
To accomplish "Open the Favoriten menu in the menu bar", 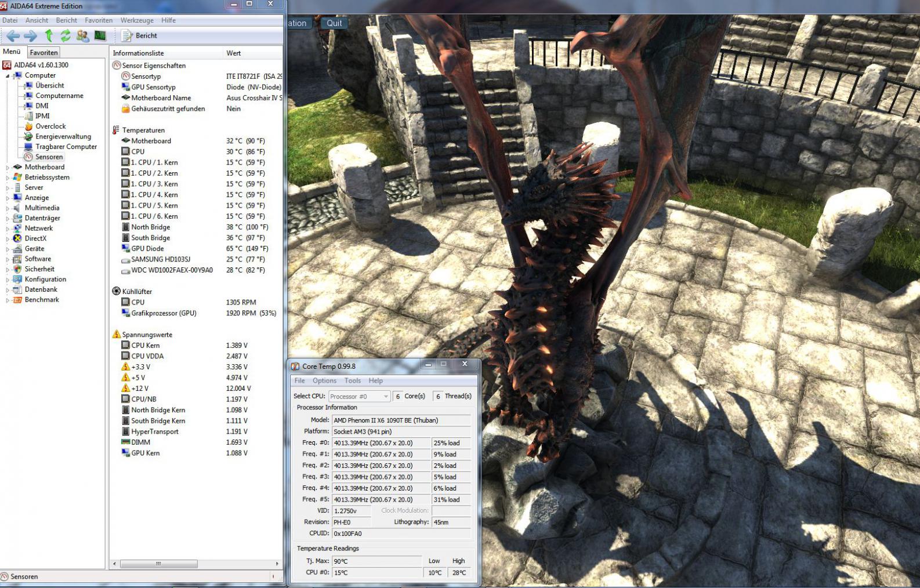I will click(99, 20).
